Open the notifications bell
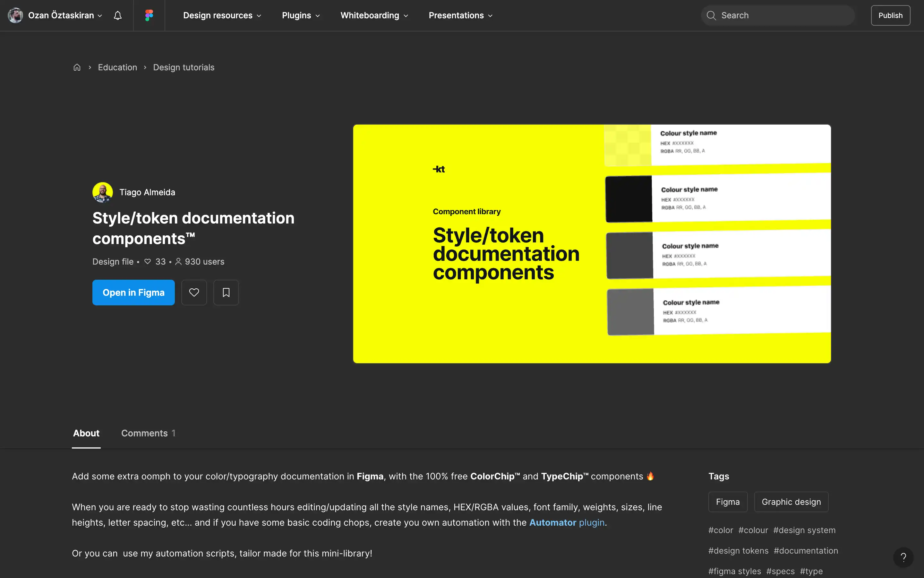The image size is (924, 578). (118, 15)
